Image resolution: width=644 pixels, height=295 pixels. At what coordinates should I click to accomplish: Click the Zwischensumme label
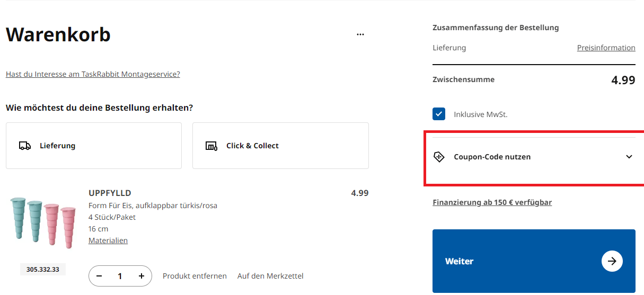coord(463,79)
